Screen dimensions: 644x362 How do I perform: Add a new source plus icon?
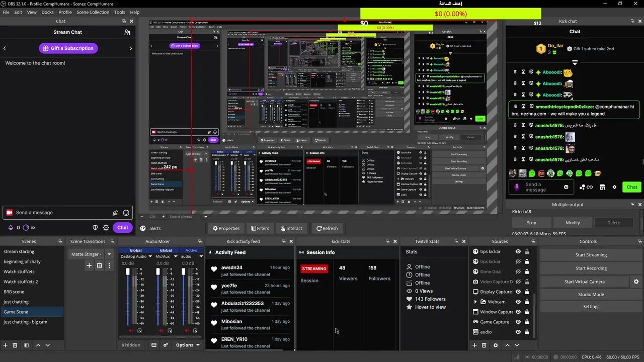click(474, 345)
